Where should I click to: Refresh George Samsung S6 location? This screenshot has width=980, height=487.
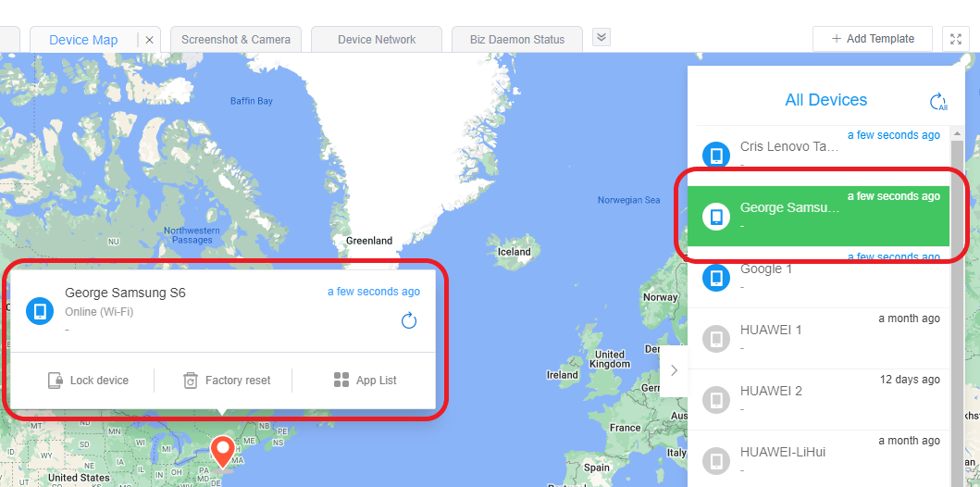pyautogui.click(x=409, y=321)
